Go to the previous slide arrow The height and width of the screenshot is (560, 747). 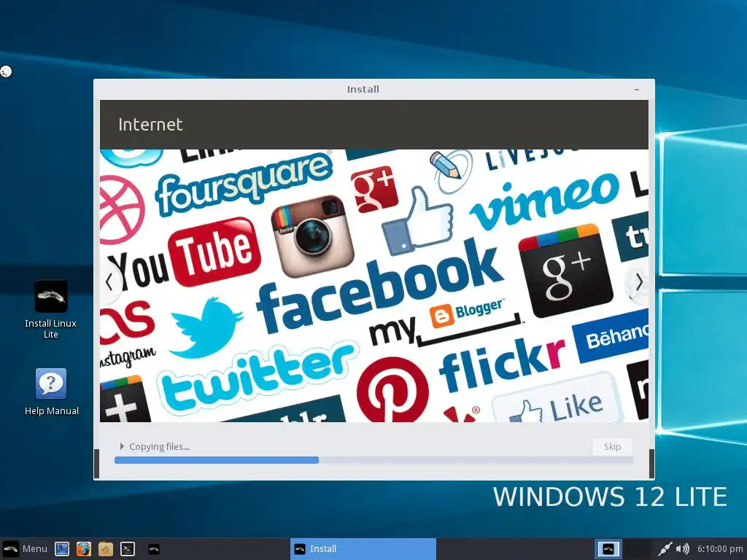pos(109,282)
